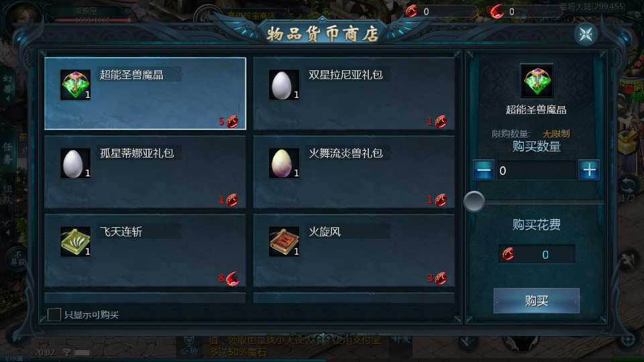
Task: Select the 火旋风 skill book icon
Action: click(284, 242)
